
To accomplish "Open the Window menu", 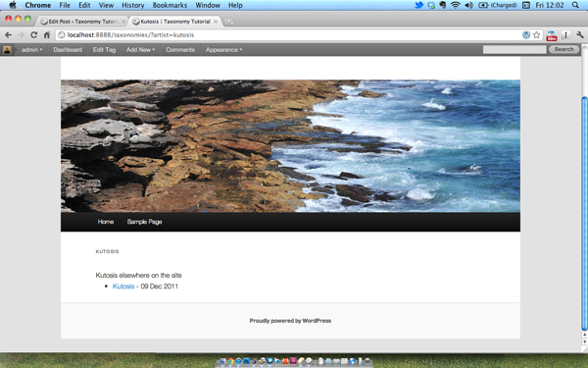I will 208,5.
